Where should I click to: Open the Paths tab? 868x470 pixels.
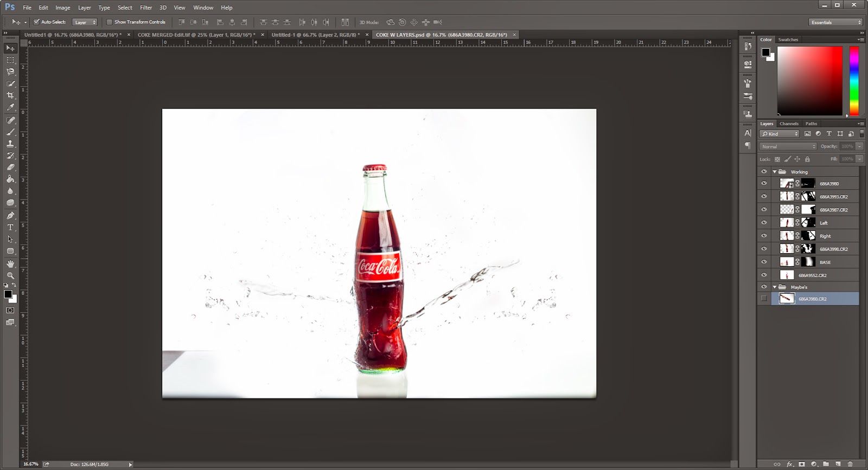tap(811, 124)
